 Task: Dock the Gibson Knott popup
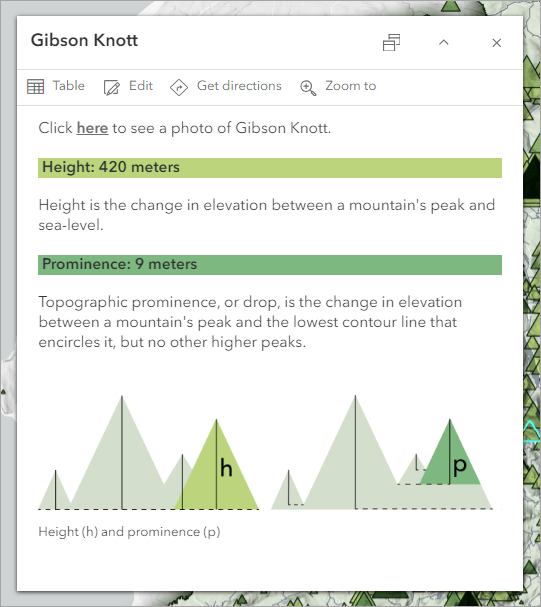point(391,43)
